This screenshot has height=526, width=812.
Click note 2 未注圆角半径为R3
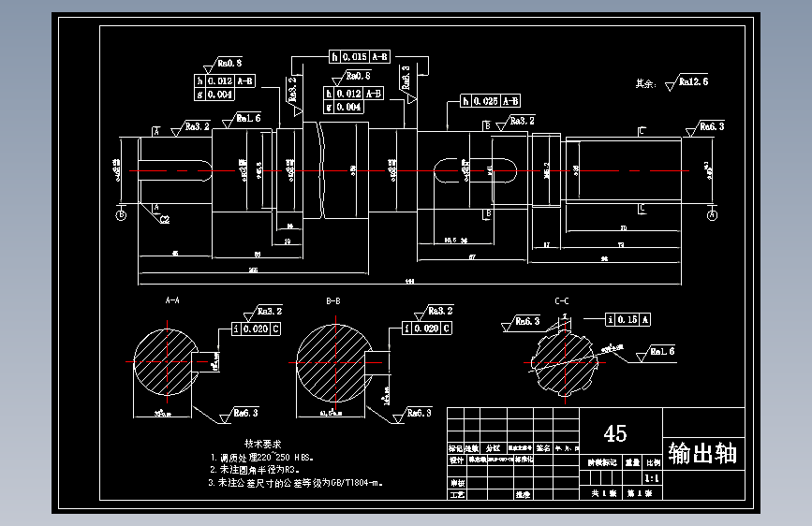(255, 470)
